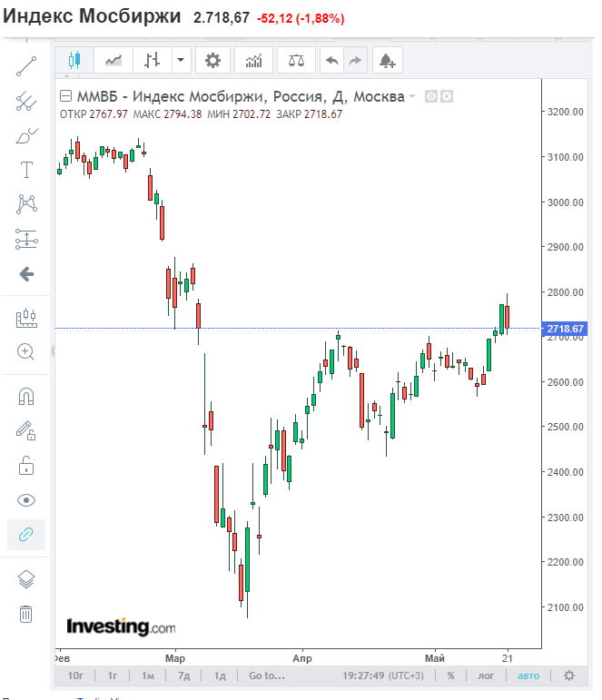The width and height of the screenshot is (602, 700).
Task: Open symbol format gear in legend
Action: (447, 96)
